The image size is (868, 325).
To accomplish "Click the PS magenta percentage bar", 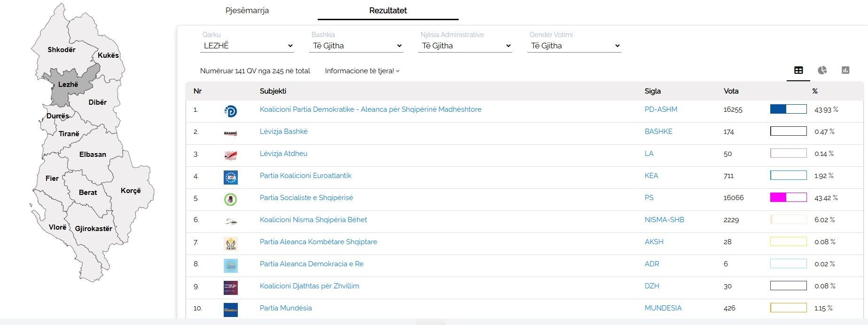I will click(788, 198).
